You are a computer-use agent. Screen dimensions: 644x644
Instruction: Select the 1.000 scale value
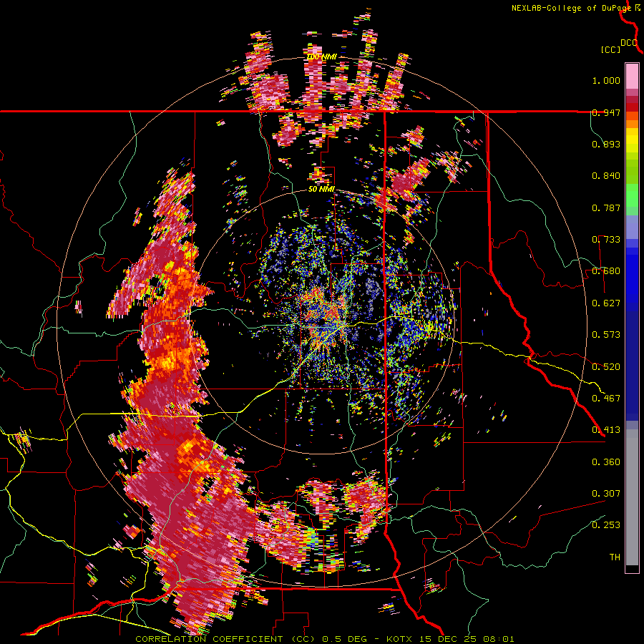point(606,80)
